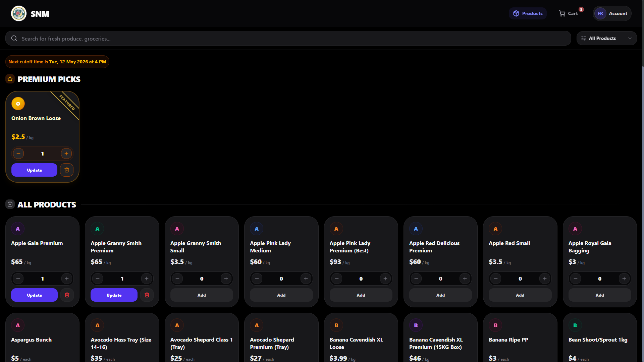
Task: Add Apple Red Small to cart
Action: click(520, 295)
